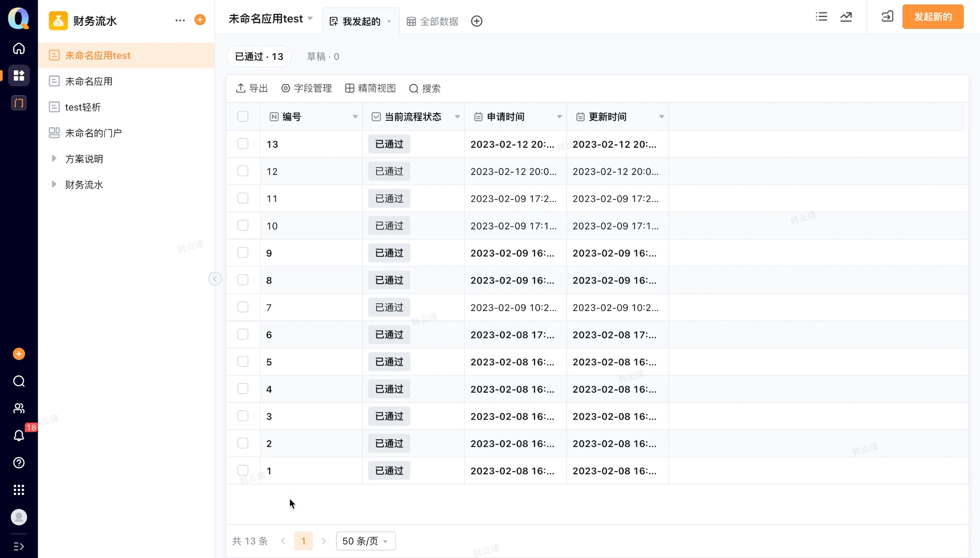The height and width of the screenshot is (558, 980).
Task: Open the search icon in left sidebar
Action: (19, 381)
